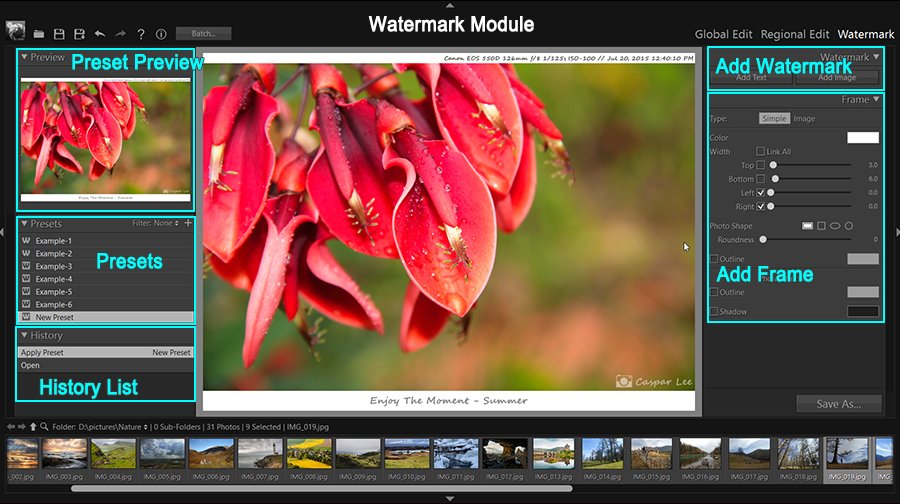The width and height of the screenshot is (900, 504).
Task: Switch to the Regional Edit tab
Action: pos(795,34)
